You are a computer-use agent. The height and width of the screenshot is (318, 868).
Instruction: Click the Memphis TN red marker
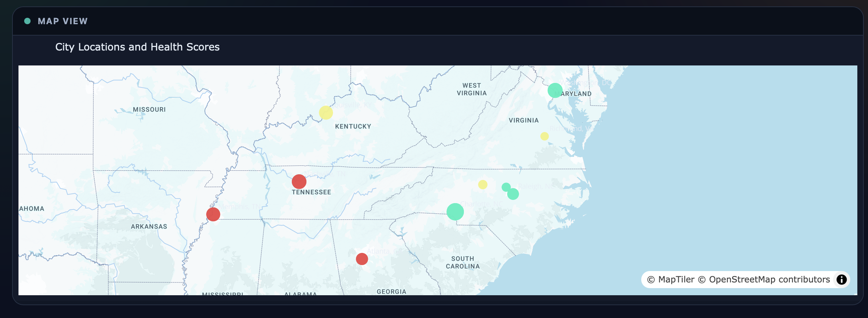tap(213, 214)
